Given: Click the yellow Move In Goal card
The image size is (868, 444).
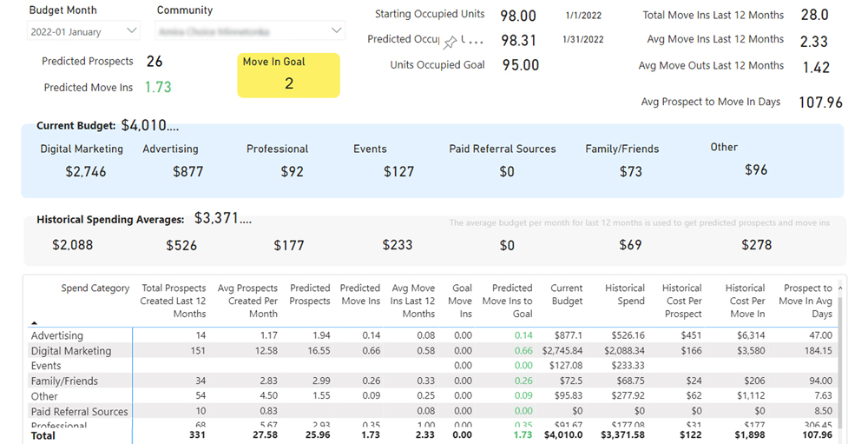Looking at the screenshot, I should (288, 76).
